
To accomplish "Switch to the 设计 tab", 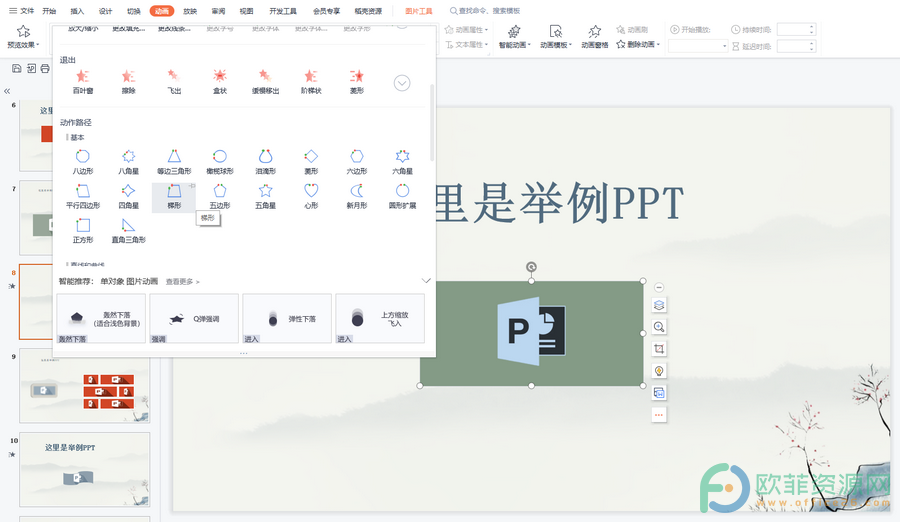I will pos(106,11).
